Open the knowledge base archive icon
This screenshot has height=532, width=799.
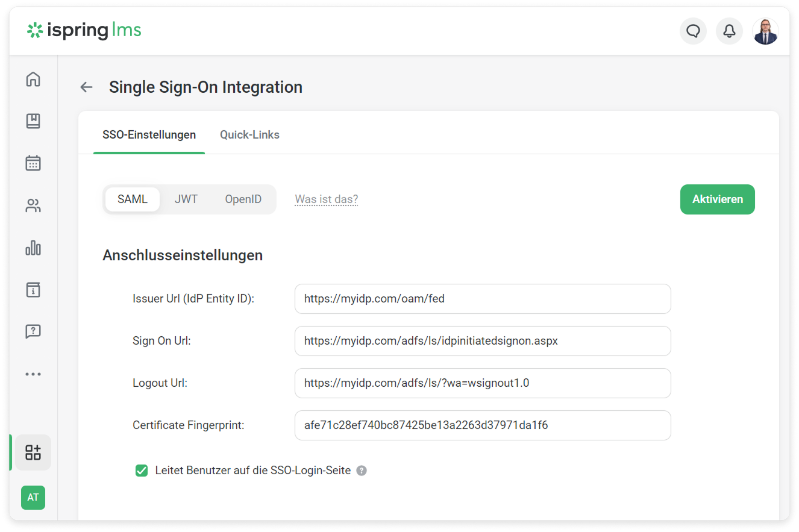(33, 289)
